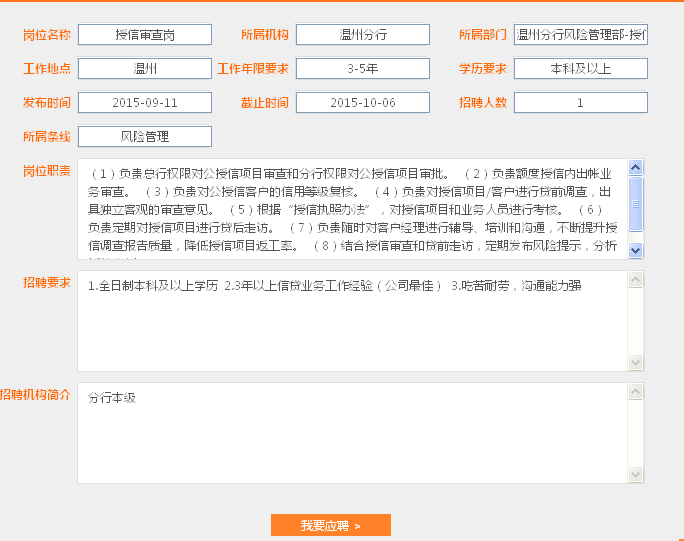Click scroll up arrow in 招聘机构简介 text area
The height and width of the screenshot is (541, 684).
[636, 389]
